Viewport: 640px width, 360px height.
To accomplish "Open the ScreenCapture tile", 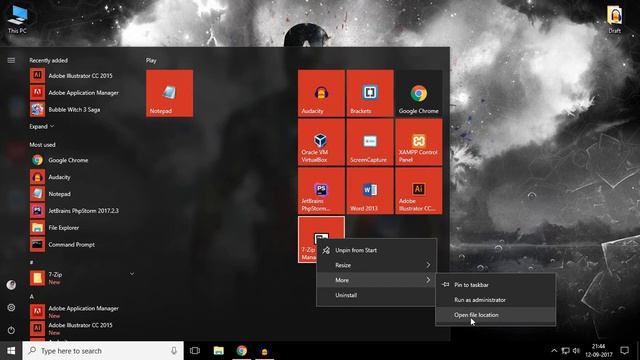I will point(370,142).
